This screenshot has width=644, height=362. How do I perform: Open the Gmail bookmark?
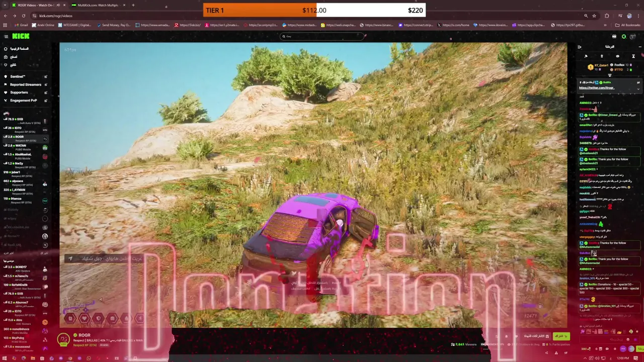coord(21,25)
